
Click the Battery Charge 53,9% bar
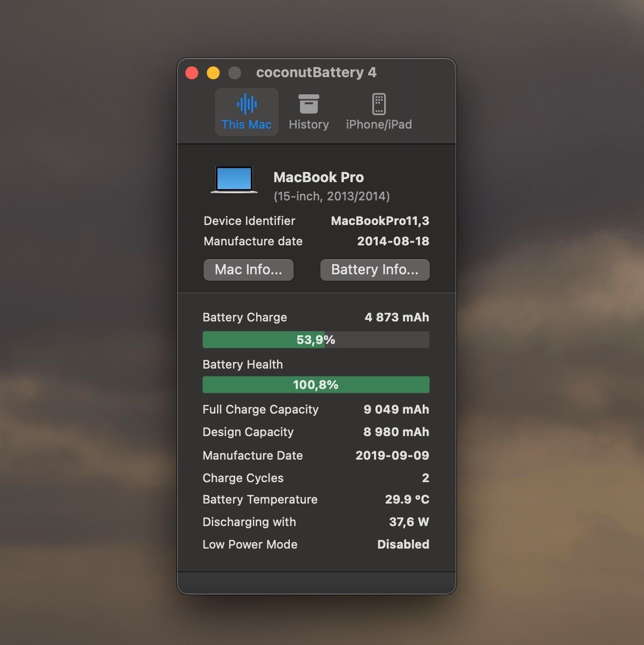(316, 340)
